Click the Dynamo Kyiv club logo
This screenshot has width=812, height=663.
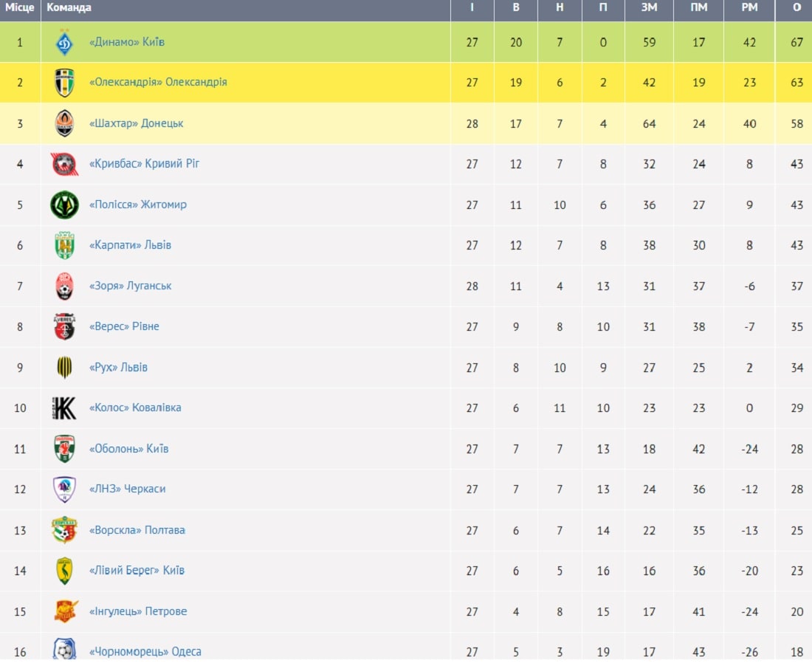[x=65, y=42]
